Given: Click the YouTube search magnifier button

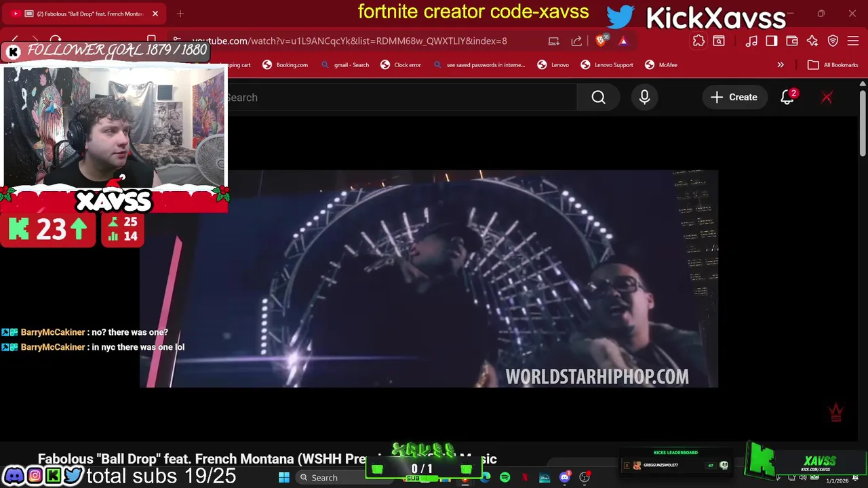Looking at the screenshot, I should (x=598, y=97).
